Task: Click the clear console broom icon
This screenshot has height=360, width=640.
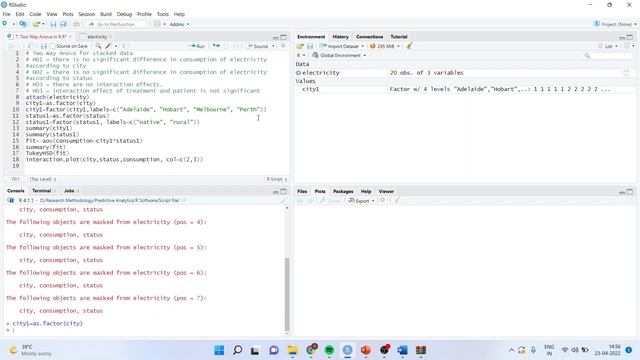Action: click(283, 200)
